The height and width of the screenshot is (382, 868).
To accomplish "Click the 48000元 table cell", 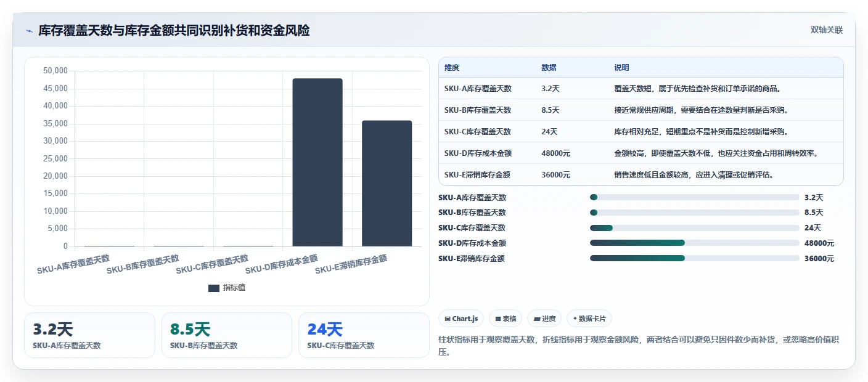I will pos(555,153).
